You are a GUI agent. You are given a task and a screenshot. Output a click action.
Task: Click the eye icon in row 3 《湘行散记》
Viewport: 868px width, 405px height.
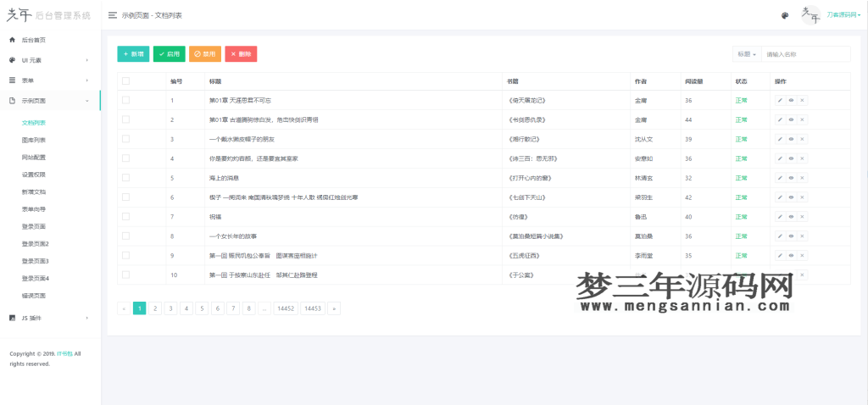pyautogui.click(x=791, y=139)
